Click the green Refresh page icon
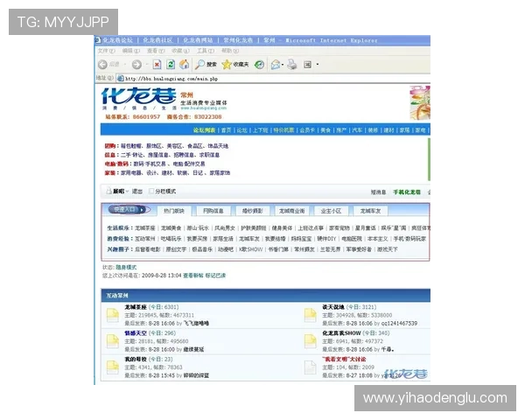The width and height of the screenshot is (525, 420). (x=171, y=64)
